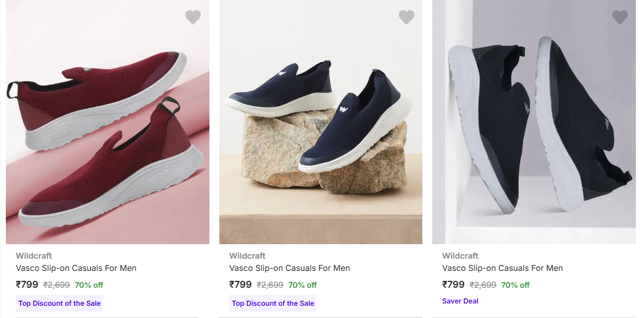644x318 pixels.
Task: Add the maroon slip-on shoes to wishlist
Action: [193, 17]
